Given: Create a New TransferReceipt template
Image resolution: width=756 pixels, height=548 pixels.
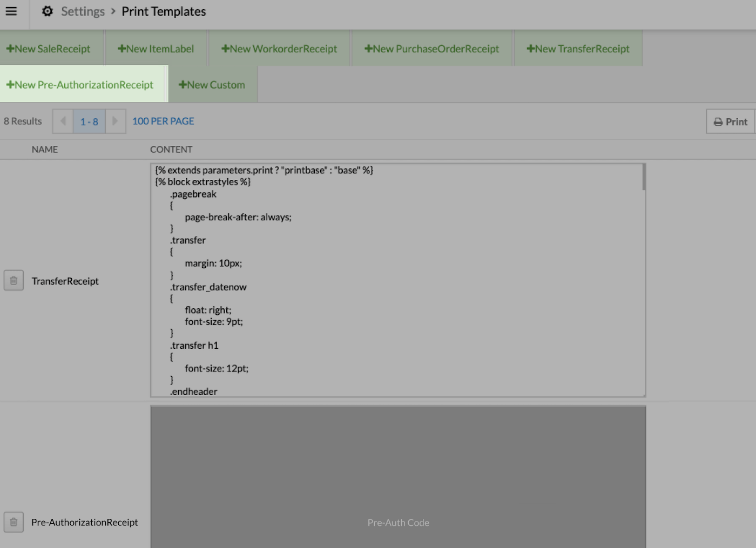Looking at the screenshot, I should [578, 48].
